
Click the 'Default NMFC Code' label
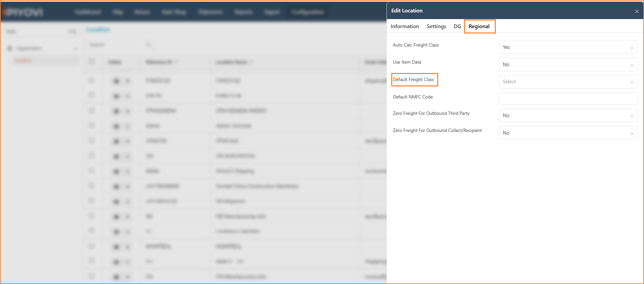(413, 97)
